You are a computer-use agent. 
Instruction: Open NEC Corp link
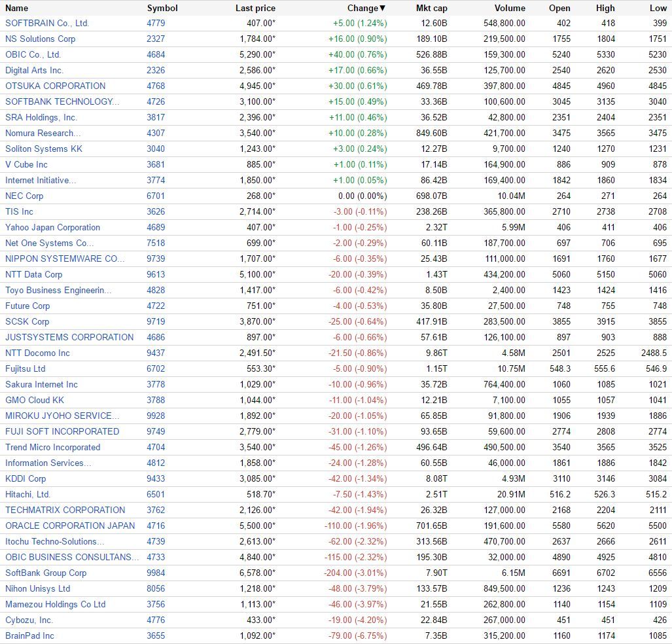(24, 196)
